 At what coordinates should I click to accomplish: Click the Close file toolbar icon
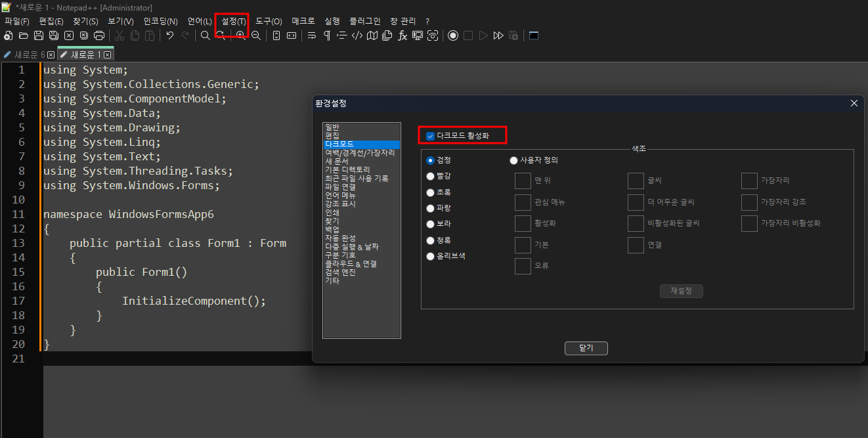pyautogui.click(x=69, y=35)
